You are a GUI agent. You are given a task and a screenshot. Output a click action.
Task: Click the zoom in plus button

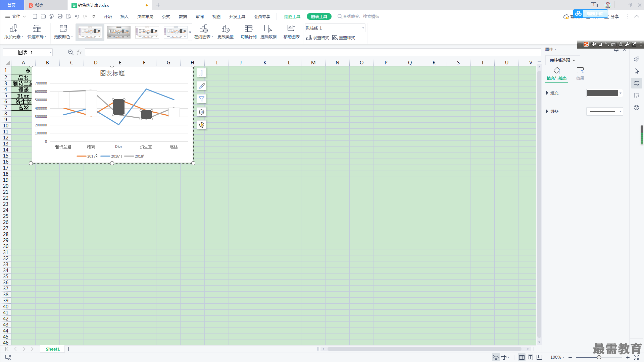pos(628,357)
